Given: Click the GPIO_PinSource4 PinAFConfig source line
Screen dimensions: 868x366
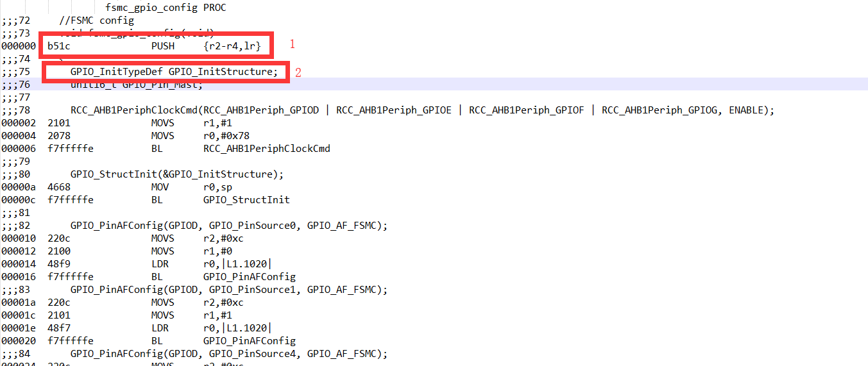Looking at the screenshot, I should (229, 354).
